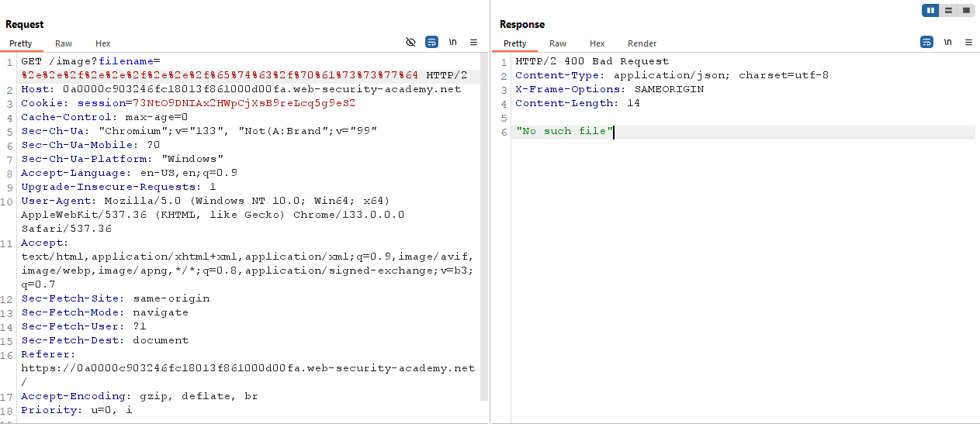The image size is (980, 424).
Task: Select the Raw tab in Request
Action: pos(64,43)
